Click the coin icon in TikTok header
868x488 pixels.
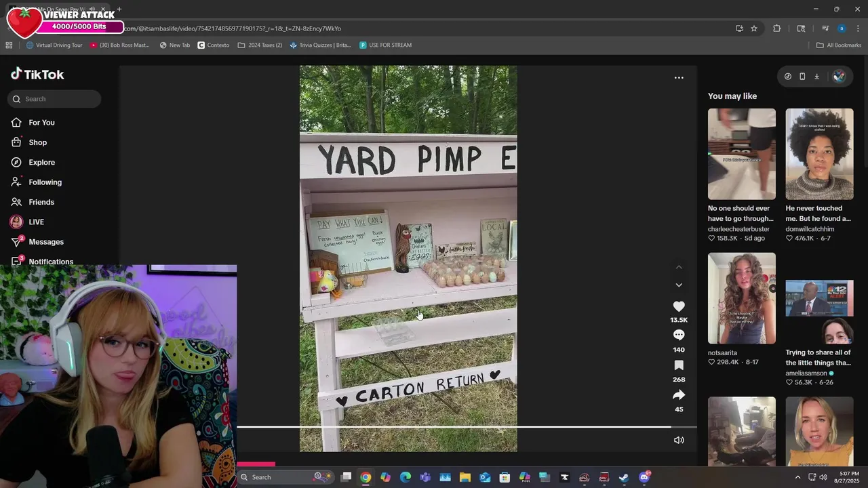(787, 77)
